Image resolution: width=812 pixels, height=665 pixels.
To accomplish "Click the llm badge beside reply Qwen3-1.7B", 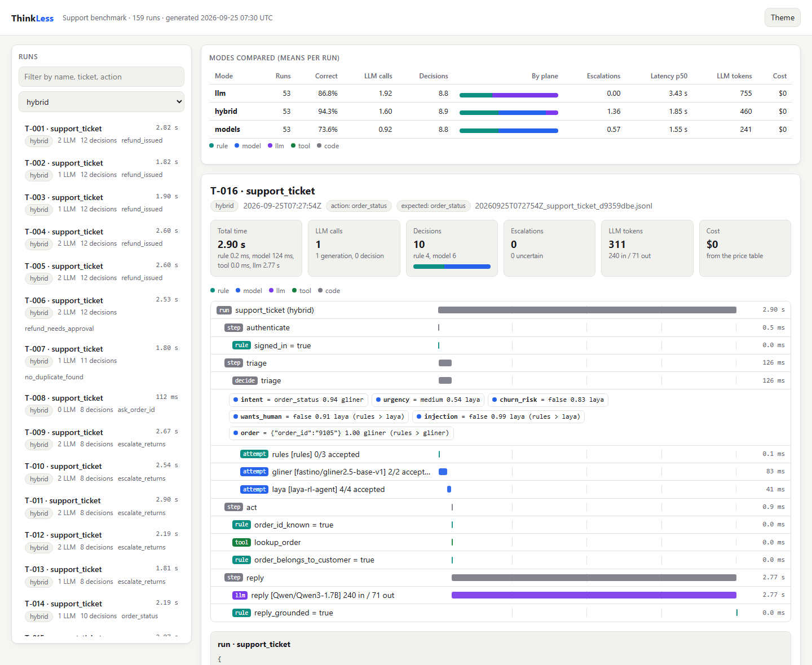I will click(240, 595).
